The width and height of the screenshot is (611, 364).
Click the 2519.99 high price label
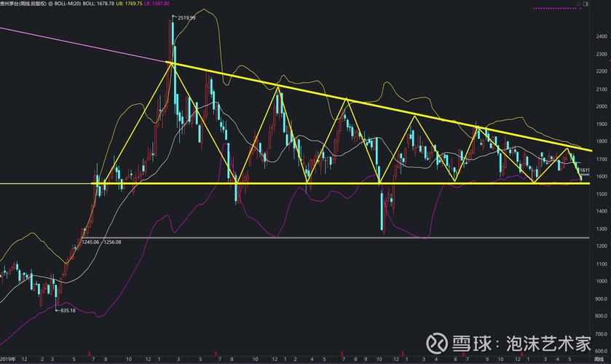pyautogui.click(x=186, y=17)
